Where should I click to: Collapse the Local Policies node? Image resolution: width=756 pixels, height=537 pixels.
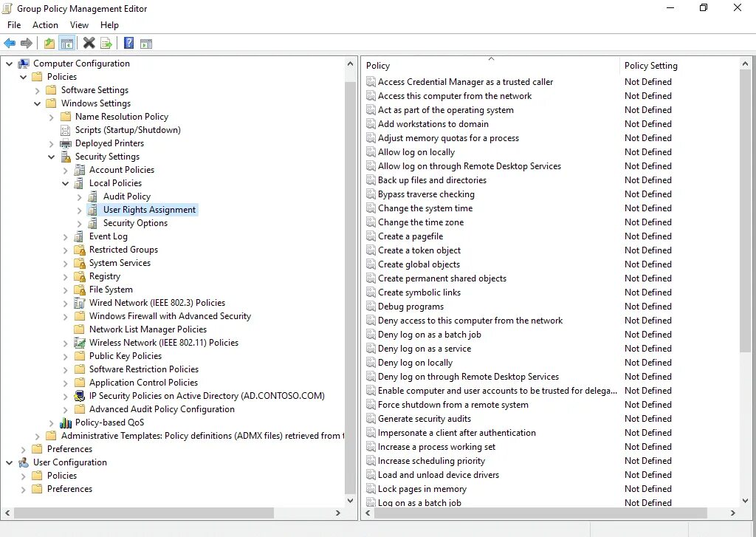click(x=65, y=183)
